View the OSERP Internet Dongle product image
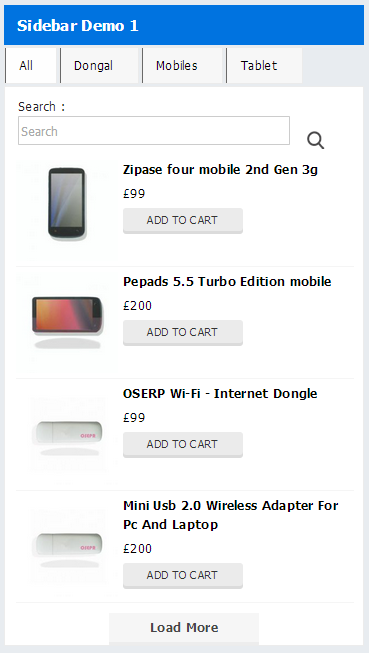This screenshot has width=369, height=653. pyautogui.click(x=67, y=435)
